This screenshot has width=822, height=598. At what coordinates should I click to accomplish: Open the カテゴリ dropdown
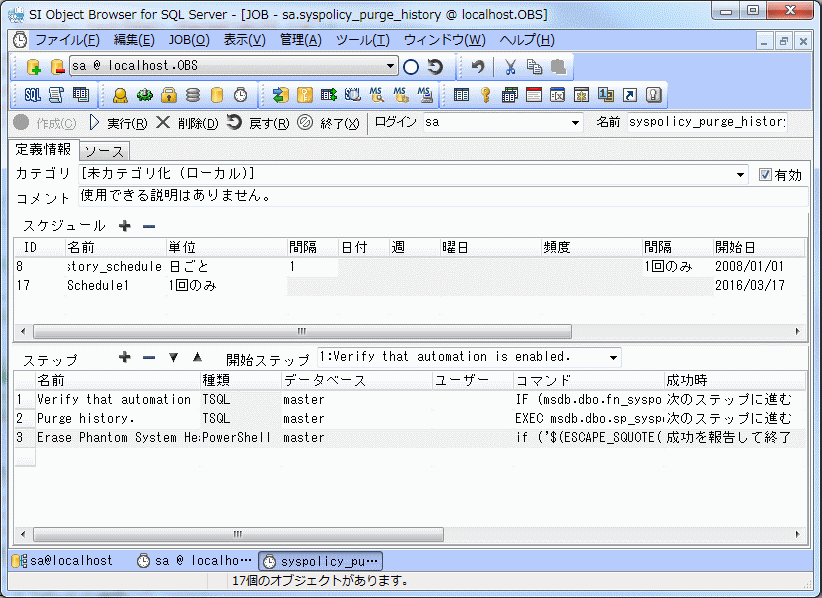point(741,174)
